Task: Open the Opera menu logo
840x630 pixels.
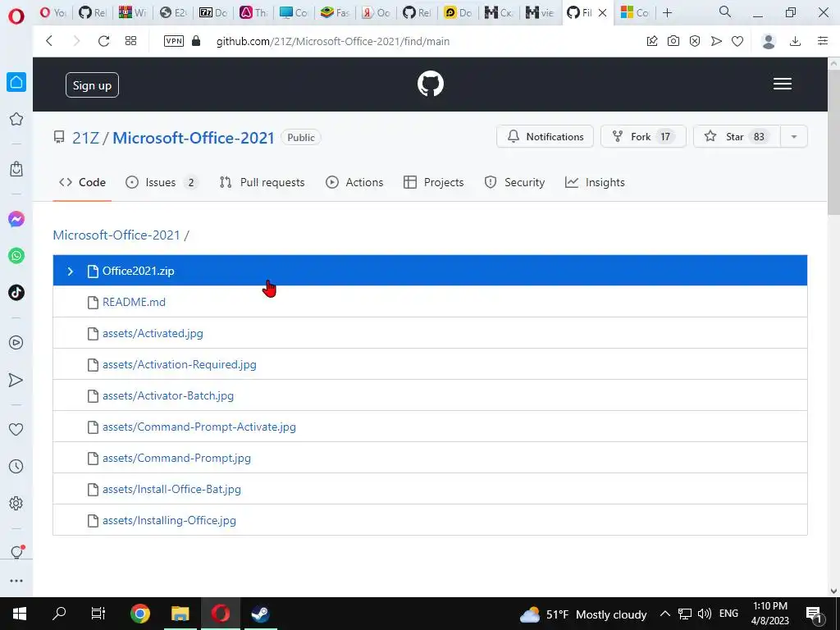Action: pyautogui.click(x=16, y=16)
